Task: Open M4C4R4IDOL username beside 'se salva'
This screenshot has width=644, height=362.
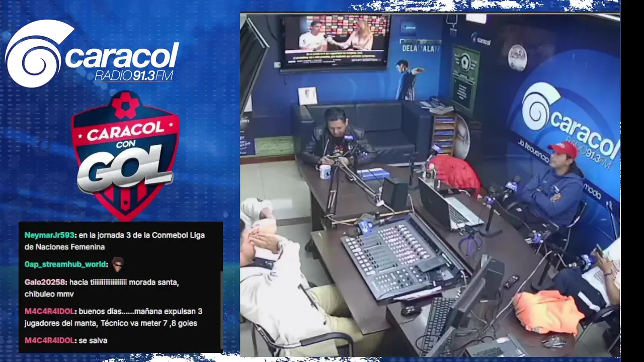Action: [50, 340]
